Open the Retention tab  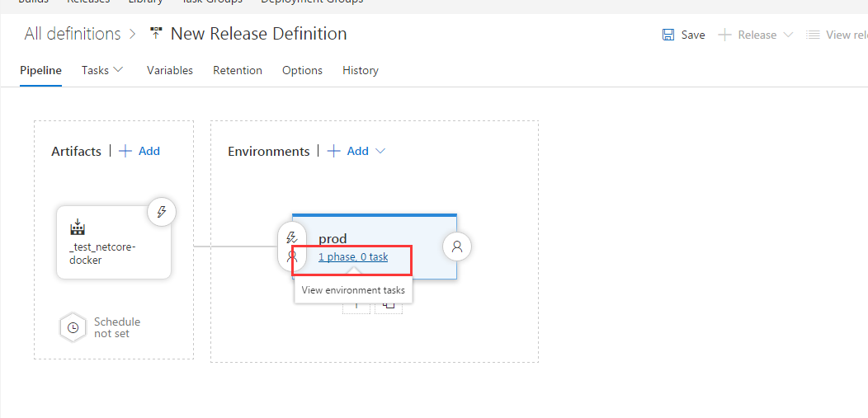coord(238,70)
